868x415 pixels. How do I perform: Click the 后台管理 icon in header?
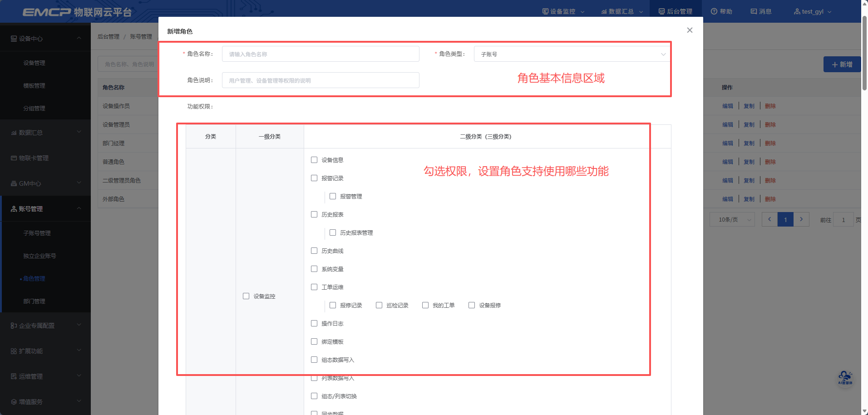point(662,11)
